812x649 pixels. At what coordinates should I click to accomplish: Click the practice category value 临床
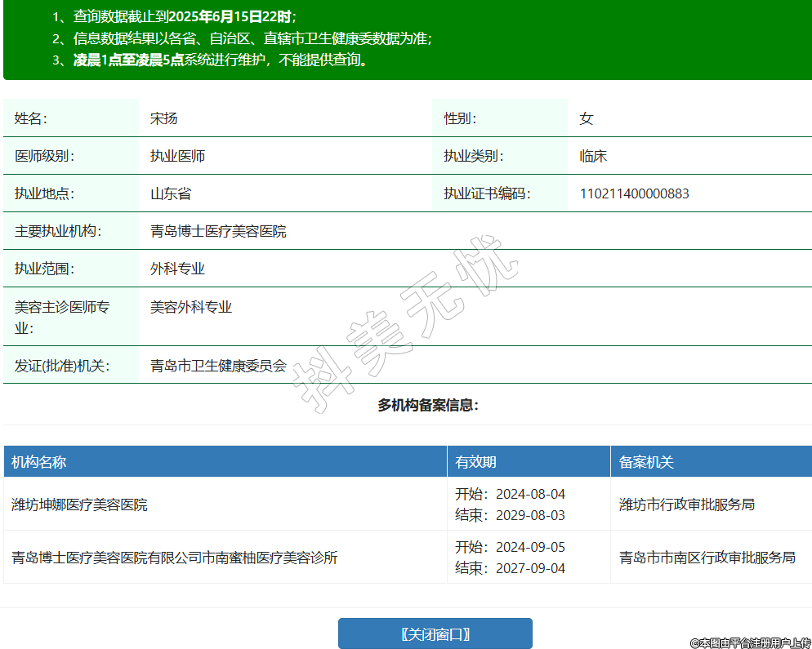pos(593,156)
